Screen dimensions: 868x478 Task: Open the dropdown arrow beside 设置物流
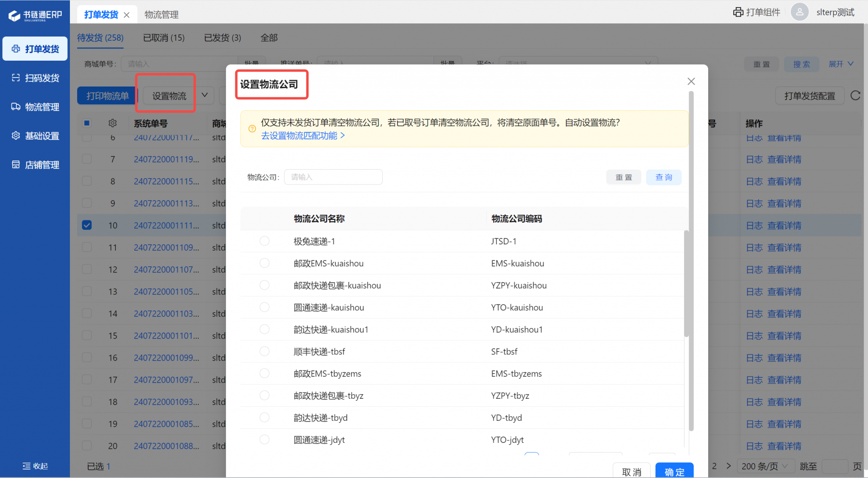205,95
